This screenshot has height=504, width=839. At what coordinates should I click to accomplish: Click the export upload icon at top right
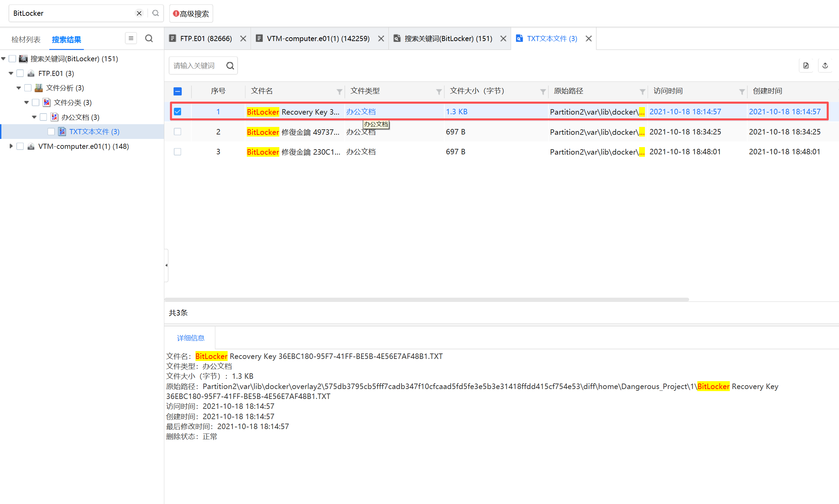tap(825, 65)
